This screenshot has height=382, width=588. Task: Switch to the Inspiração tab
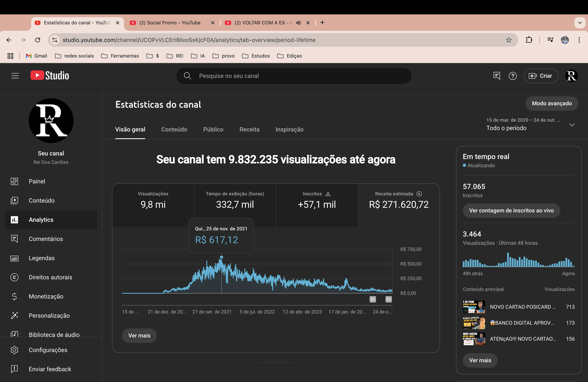coord(289,129)
